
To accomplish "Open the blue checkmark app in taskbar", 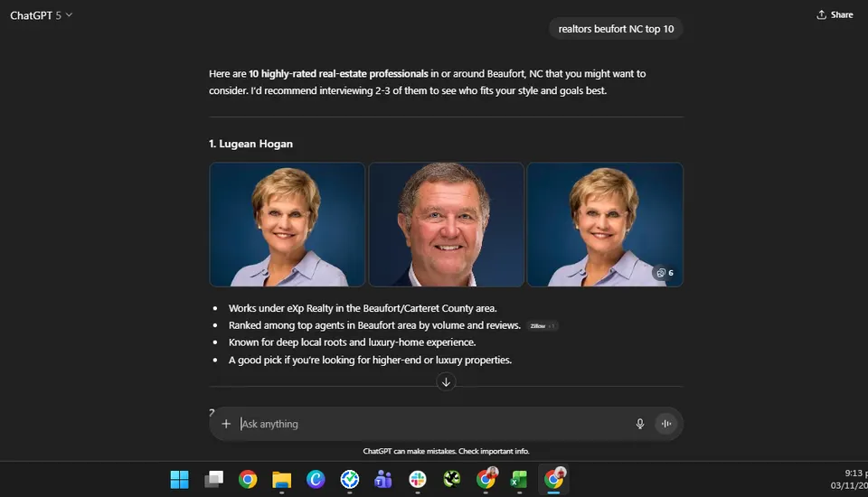I will 349,479.
